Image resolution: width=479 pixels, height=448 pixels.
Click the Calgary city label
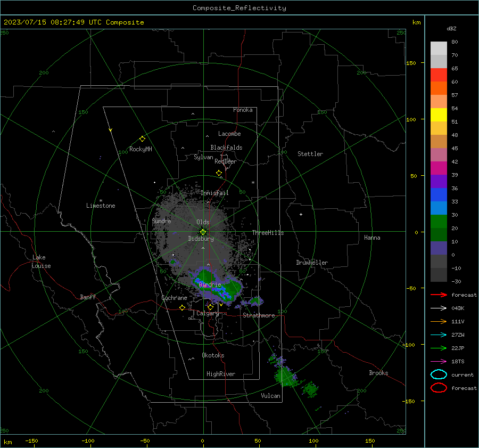coord(208,313)
